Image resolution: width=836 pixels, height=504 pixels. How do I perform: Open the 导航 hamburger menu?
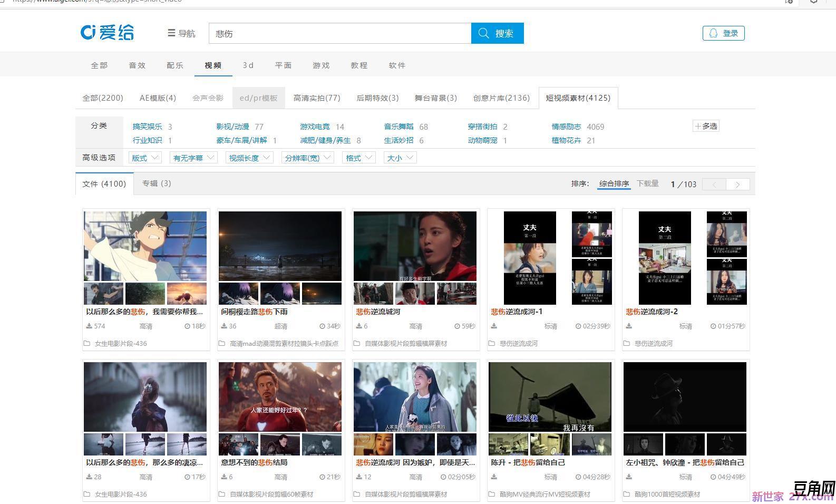[181, 33]
